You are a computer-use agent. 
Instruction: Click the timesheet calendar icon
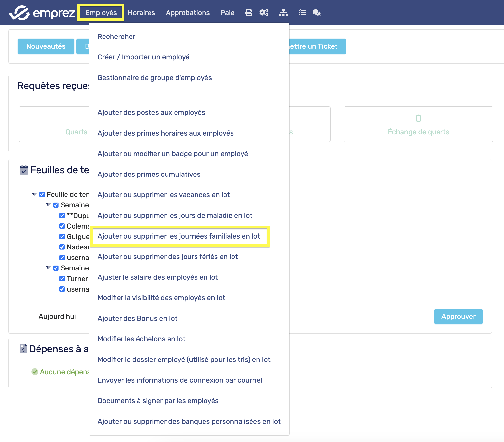tap(24, 170)
